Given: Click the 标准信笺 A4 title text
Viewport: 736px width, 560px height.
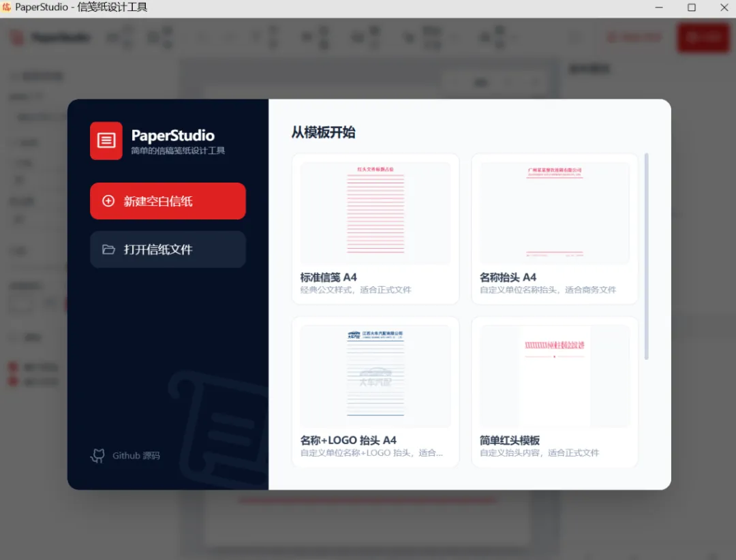Looking at the screenshot, I should [328, 277].
